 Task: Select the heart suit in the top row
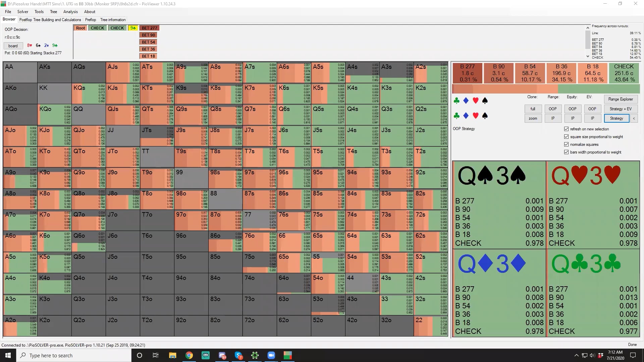tap(475, 101)
